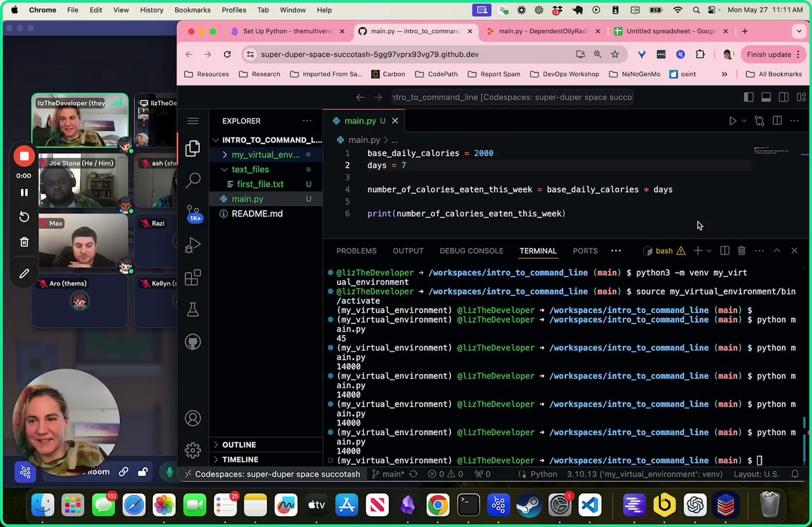Split the editor right
The image size is (812, 527).
777,120
